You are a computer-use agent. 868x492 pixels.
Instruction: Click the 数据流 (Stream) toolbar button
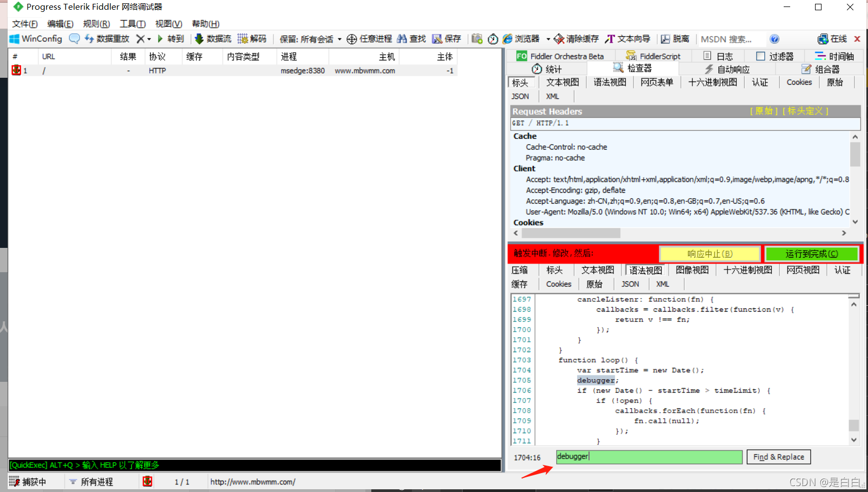pos(213,39)
